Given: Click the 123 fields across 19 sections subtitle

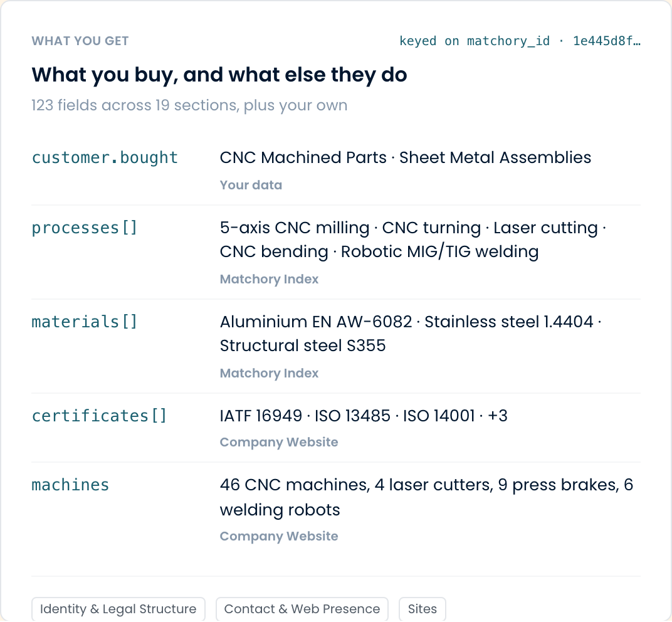Looking at the screenshot, I should pos(189,105).
